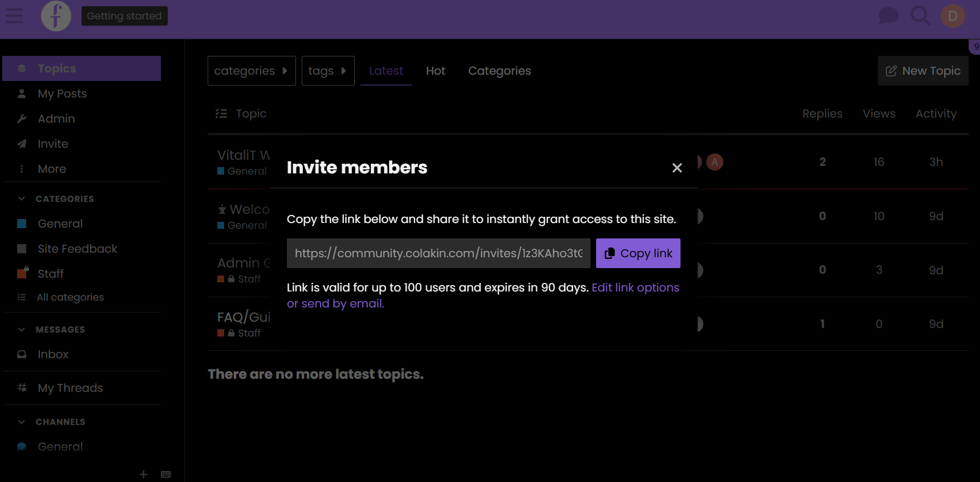980x482 pixels.
Task: Switch to the Hot tab
Action: click(x=435, y=71)
